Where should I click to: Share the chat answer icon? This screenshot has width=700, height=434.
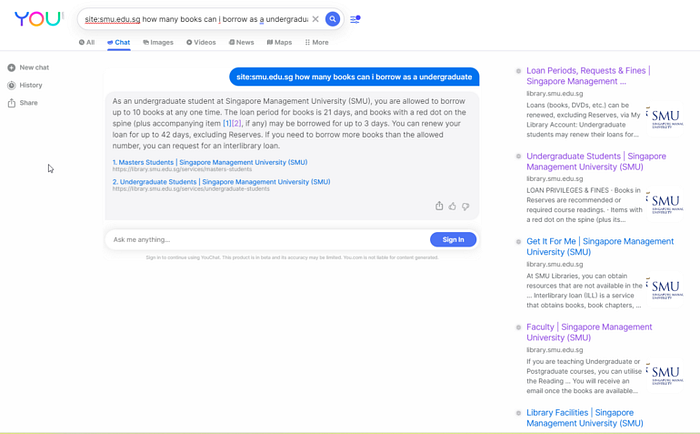pos(439,206)
